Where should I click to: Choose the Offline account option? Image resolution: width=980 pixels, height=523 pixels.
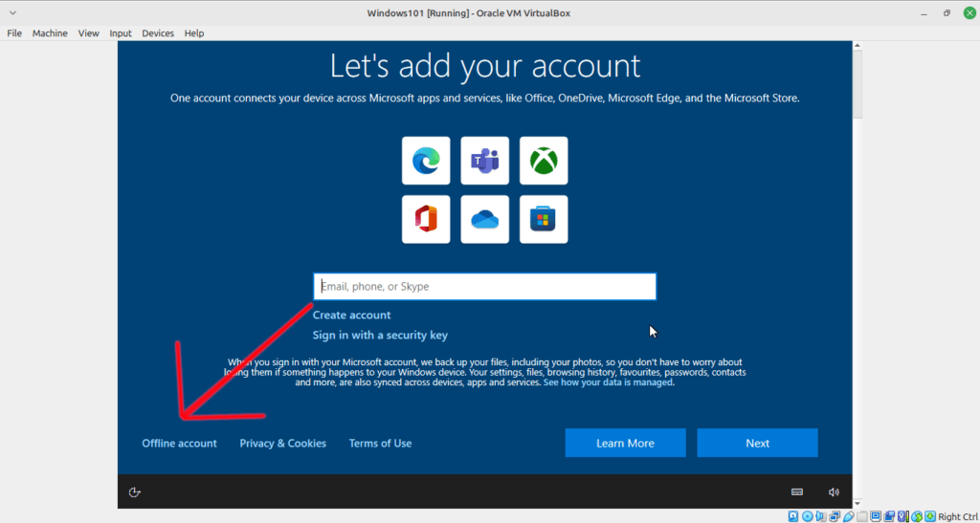179,443
